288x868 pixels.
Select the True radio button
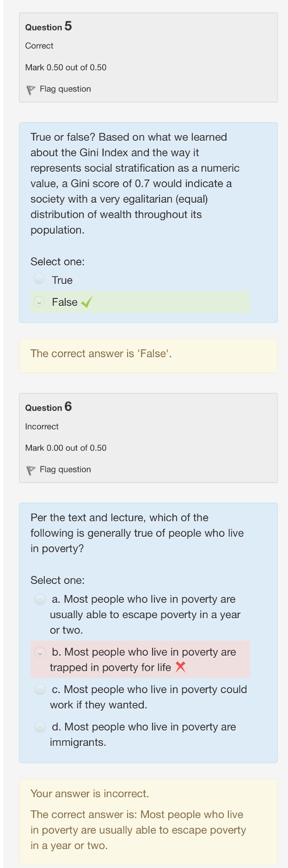(x=40, y=279)
